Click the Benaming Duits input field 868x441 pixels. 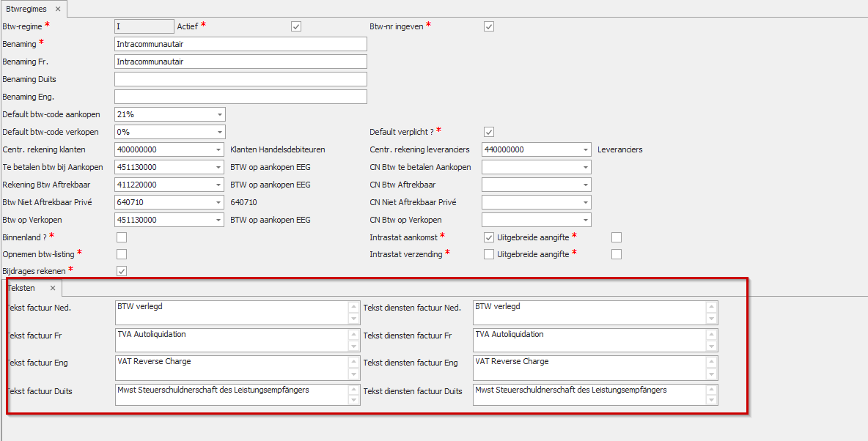click(240, 79)
